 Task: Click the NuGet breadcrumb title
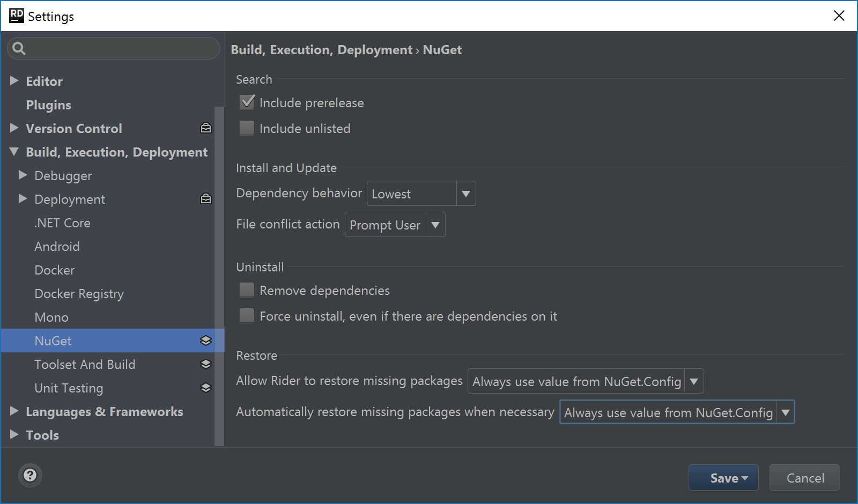tap(442, 49)
